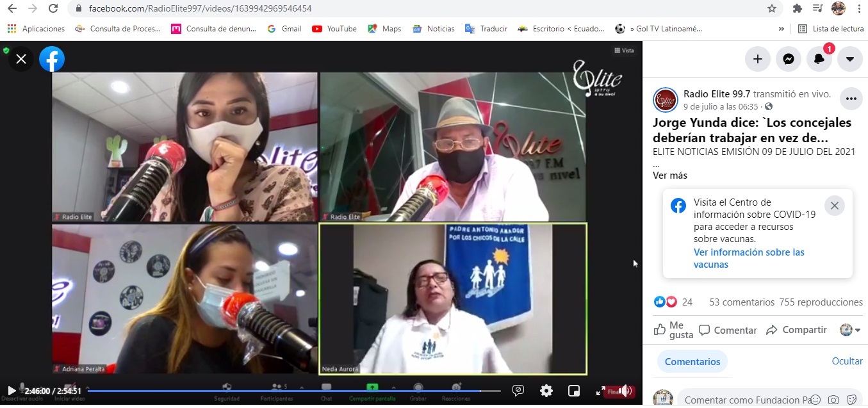Toggle picture-in-picture mini player
This screenshot has width=868, height=408.
click(x=574, y=391)
